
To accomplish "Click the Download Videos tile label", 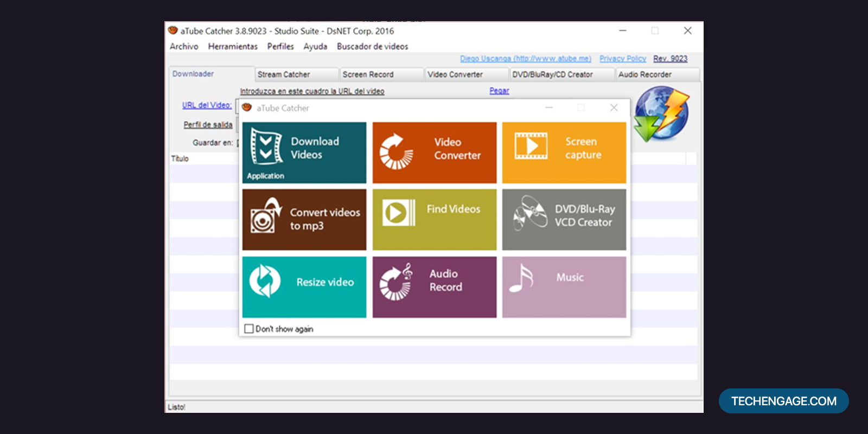I will click(x=315, y=148).
